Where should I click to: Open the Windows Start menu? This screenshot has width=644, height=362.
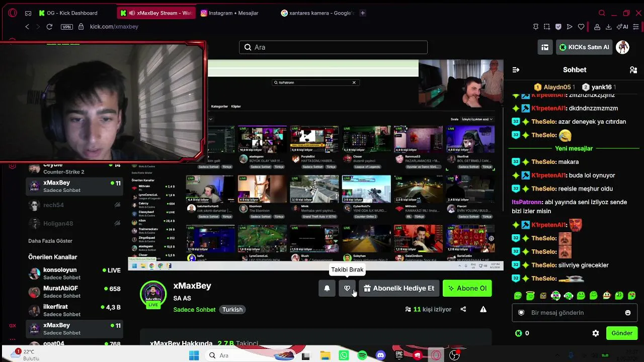pyautogui.click(x=194, y=355)
